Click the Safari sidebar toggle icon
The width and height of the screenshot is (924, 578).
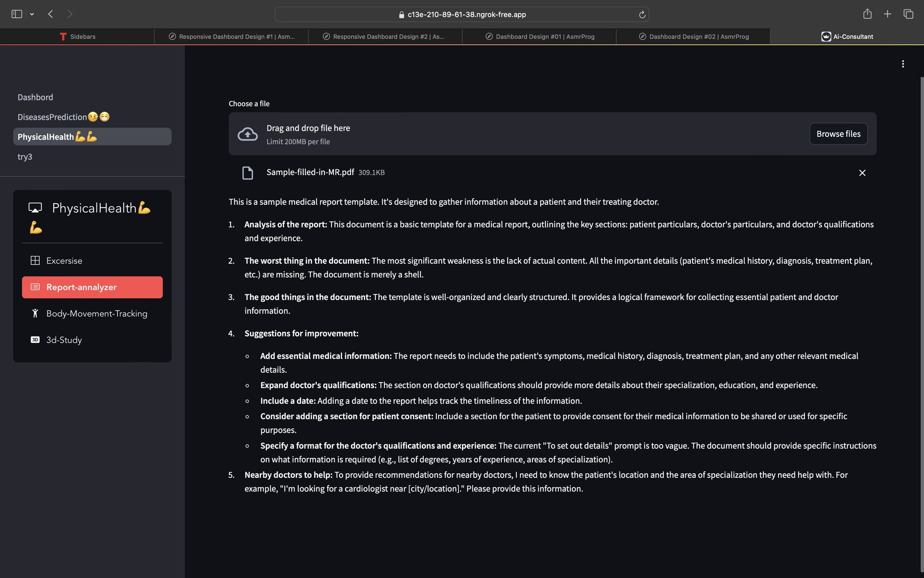pos(17,14)
